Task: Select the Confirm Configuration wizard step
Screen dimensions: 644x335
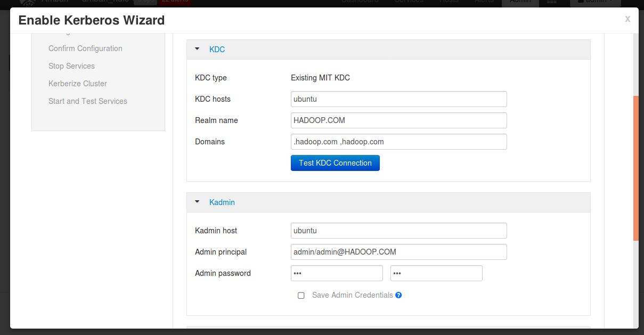Action: [85, 48]
